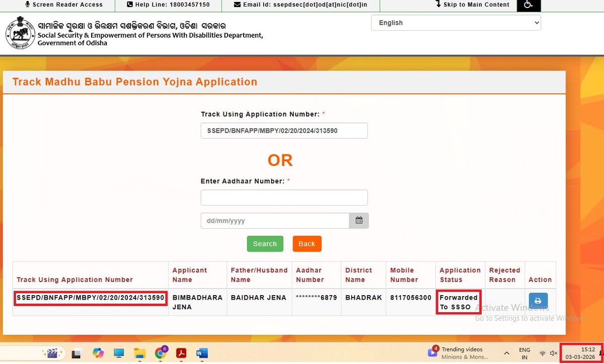Image resolution: width=604 pixels, height=364 pixels.
Task: Click the Search button
Action: click(265, 244)
